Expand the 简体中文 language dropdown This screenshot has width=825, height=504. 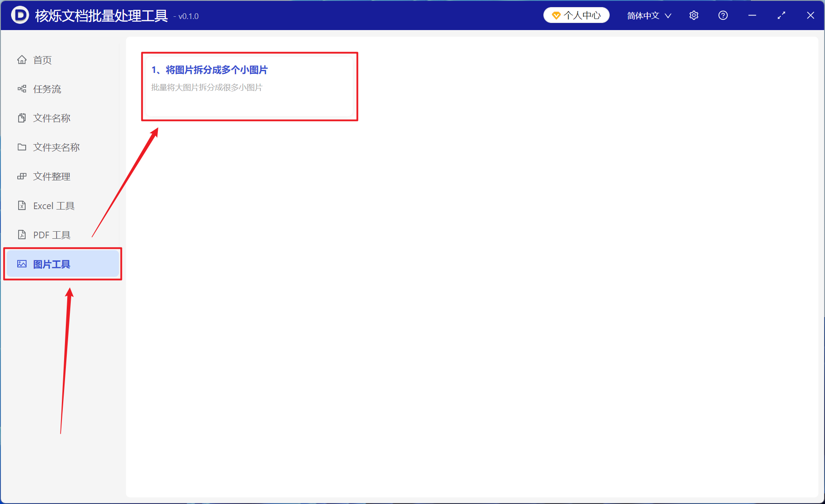click(x=649, y=15)
